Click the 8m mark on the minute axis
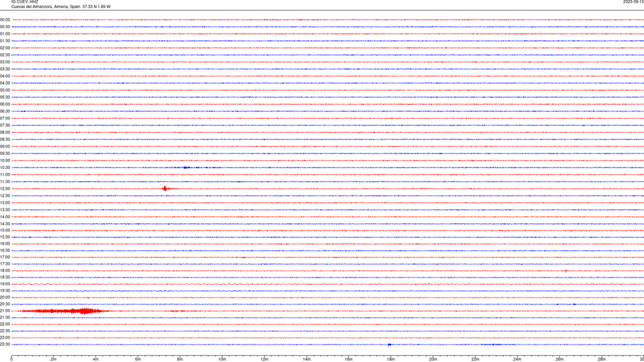The height and width of the screenshot is (362, 644). tap(180, 359)
